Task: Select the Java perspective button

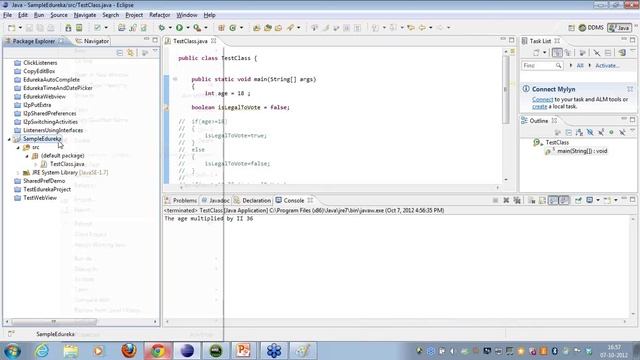Action: coord(620,28)
